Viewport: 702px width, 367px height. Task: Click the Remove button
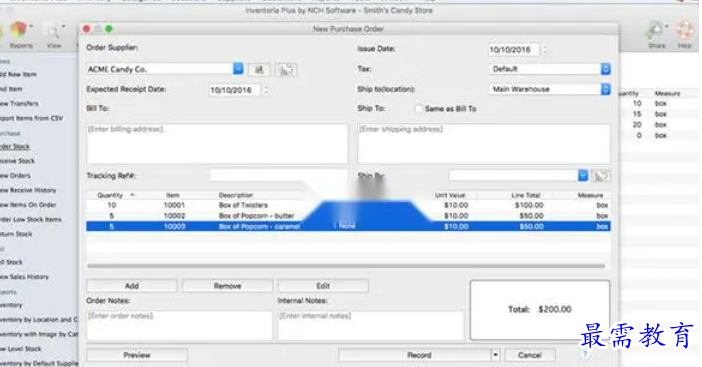227,286
